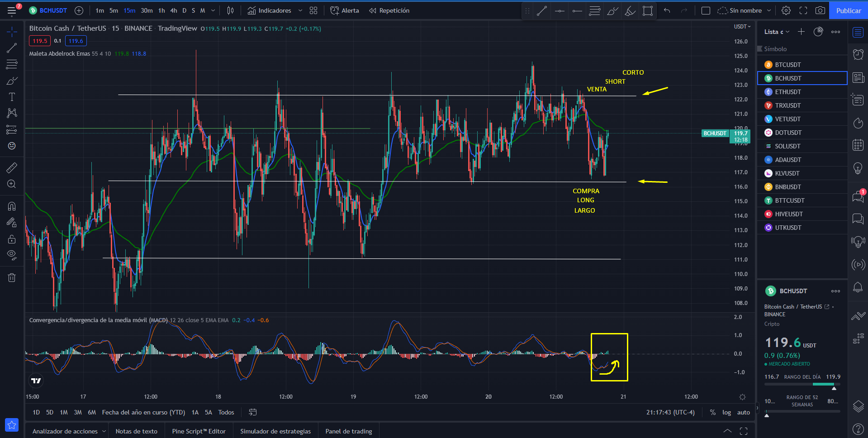The height and width of the screenshot is (438, 868).
Task: Expand the Indicadores dropdown arrow
Action: click(300, 10)
